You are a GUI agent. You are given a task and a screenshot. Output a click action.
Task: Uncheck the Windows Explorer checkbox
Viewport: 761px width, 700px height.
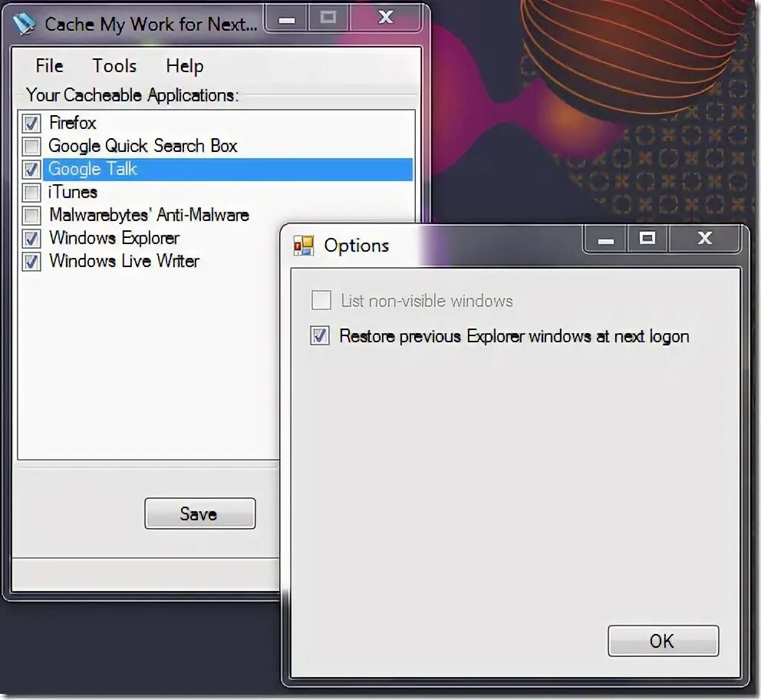point(31,239)
